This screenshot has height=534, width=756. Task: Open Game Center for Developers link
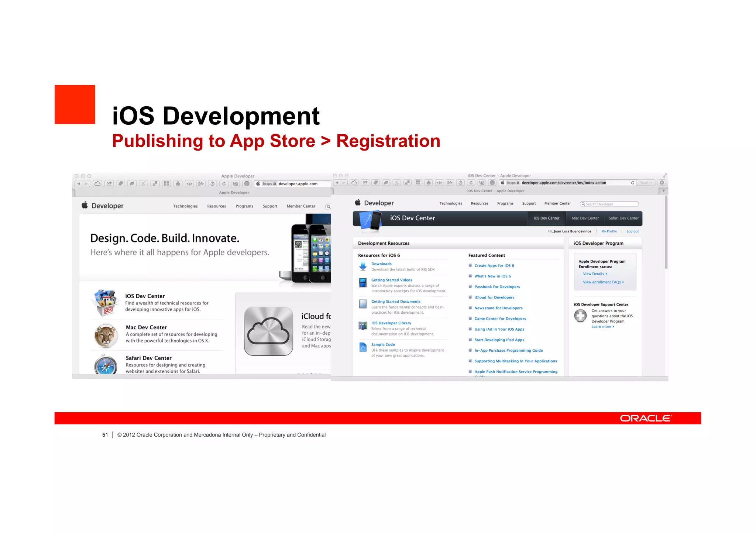click(500, 318)
